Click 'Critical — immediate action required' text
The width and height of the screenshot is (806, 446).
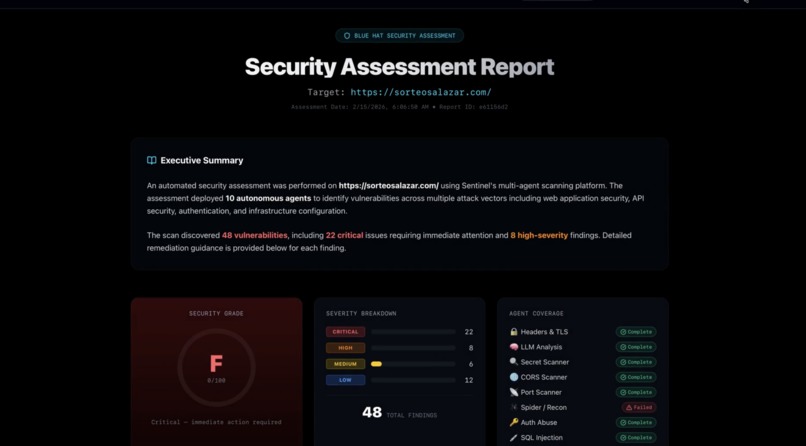coord(216,422)
